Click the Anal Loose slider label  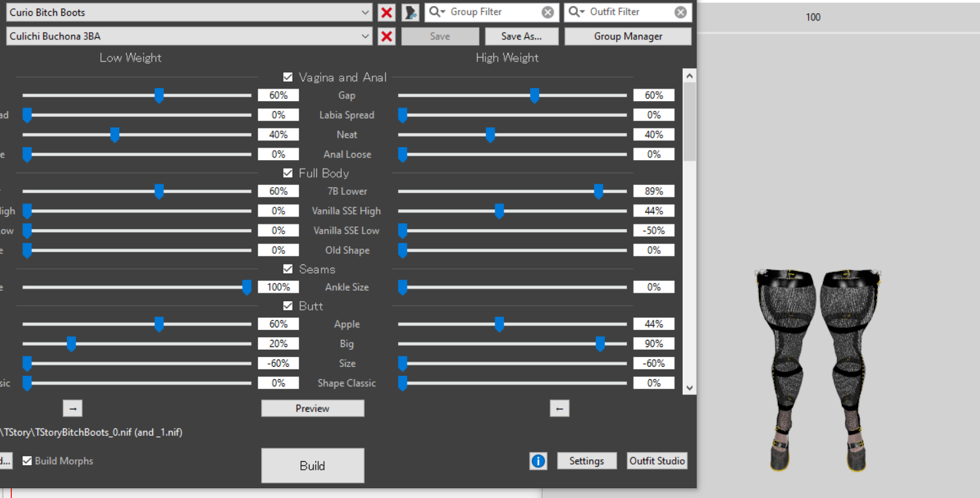coord(347,154)
